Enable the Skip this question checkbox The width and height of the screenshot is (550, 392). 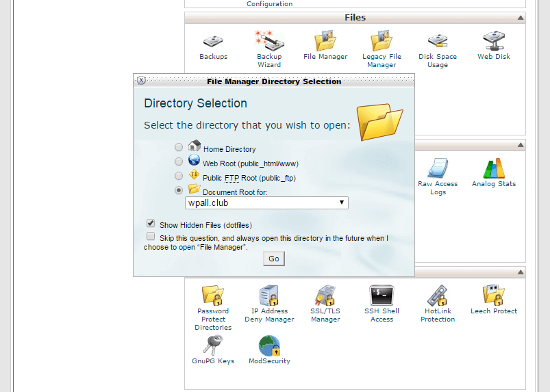(x=150, y=236)
